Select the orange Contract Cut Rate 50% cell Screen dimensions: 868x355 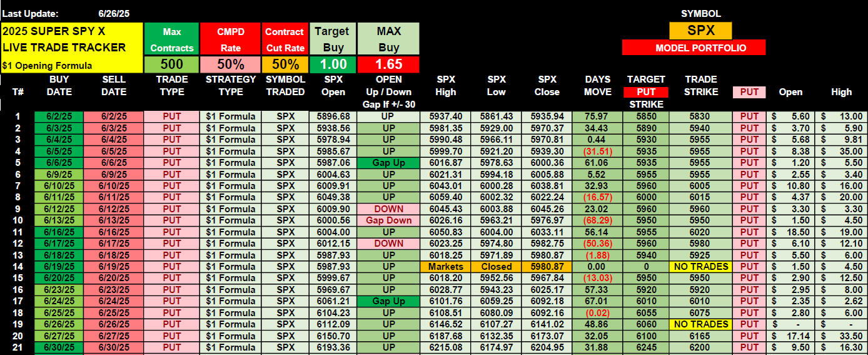(285, 64)
